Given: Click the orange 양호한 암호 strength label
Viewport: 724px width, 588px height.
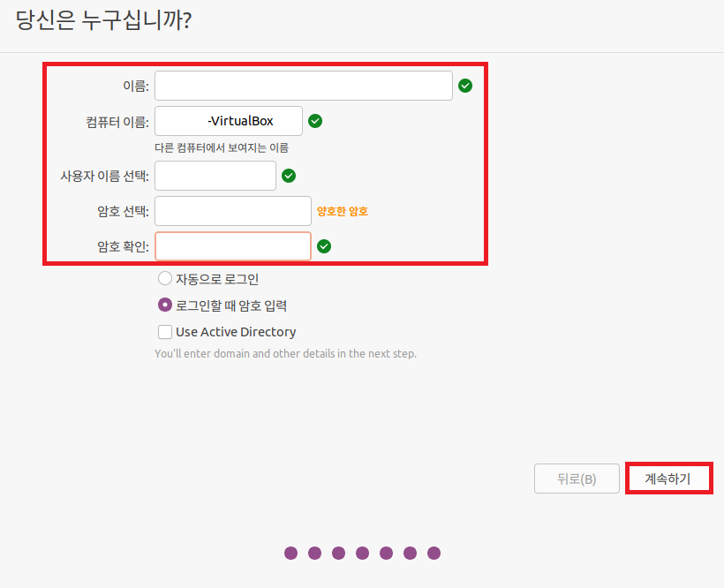Looking at the screenshot, I should 343,211.
